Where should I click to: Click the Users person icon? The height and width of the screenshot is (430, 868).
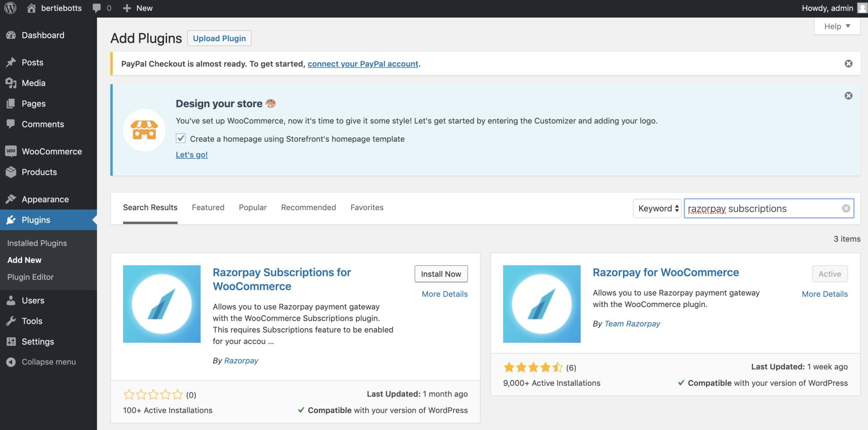pyautogui.click(x=11, y=300)
